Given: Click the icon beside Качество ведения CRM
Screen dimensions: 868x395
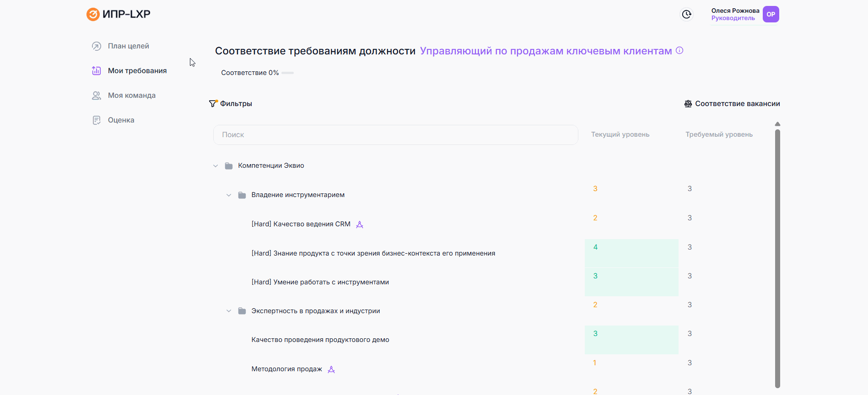Looking at the screenshot, I should pos(360,224).
